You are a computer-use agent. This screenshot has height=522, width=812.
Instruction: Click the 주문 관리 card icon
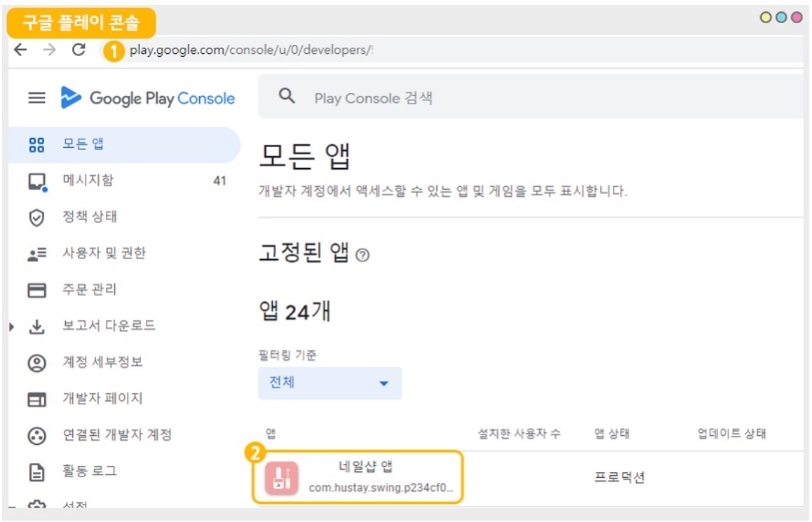[x=36, y=290]
